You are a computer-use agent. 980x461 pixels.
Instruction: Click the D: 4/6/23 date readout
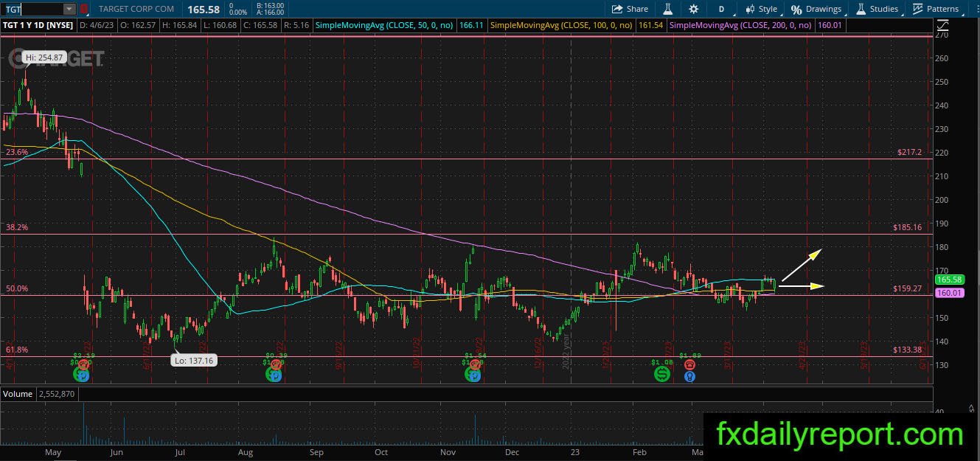95,25
